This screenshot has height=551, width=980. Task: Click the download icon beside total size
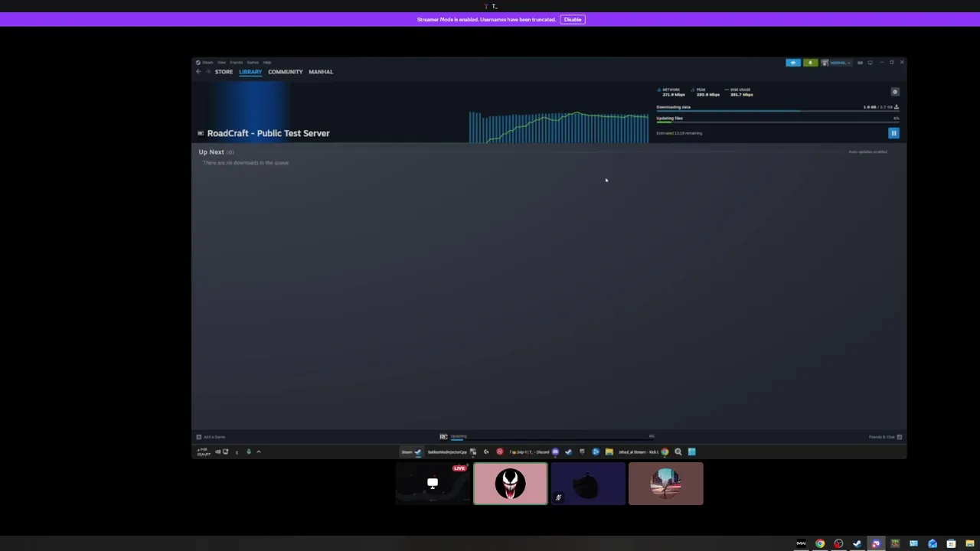pyautogui.click(x=897, y=107)
